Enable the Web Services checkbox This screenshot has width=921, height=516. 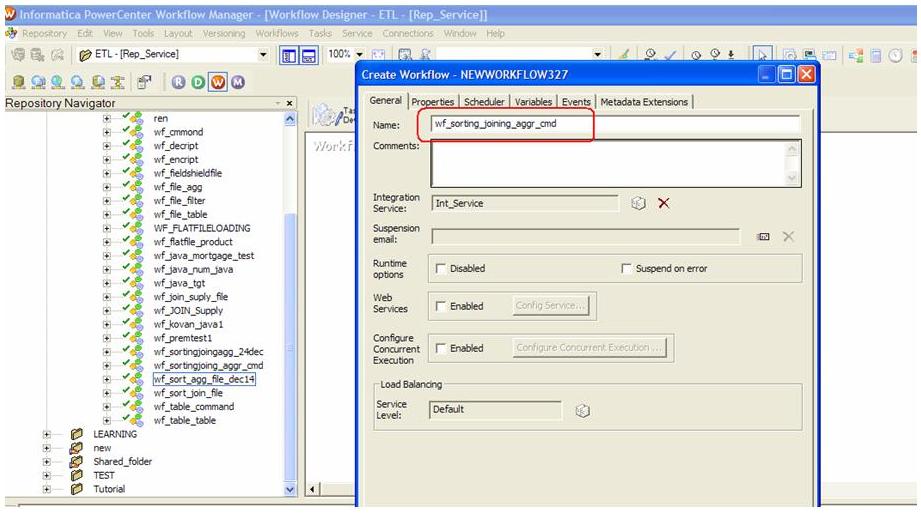tap(440, 306)
